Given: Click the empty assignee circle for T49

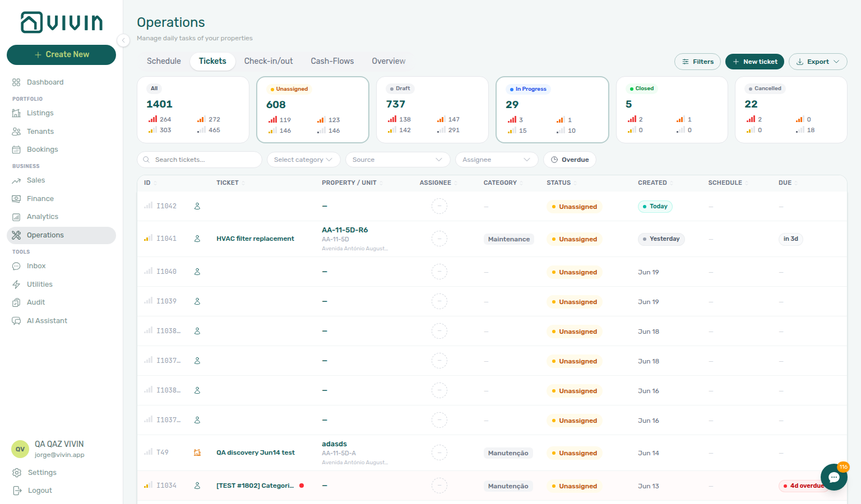Looking at the screenshot, I should (x=439, y=452).
